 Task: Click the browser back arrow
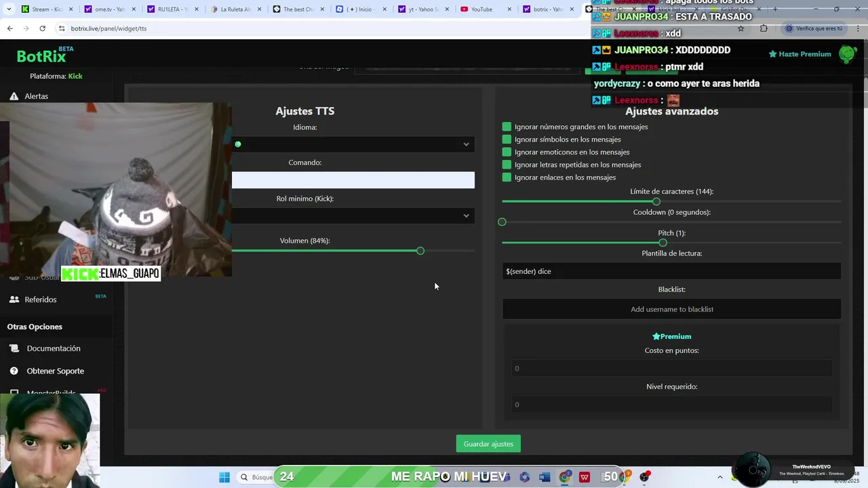9,28
